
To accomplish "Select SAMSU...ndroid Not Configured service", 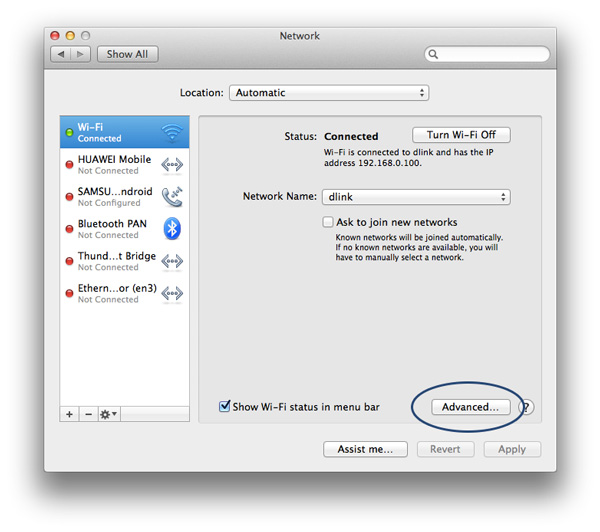I will [125, 197].
